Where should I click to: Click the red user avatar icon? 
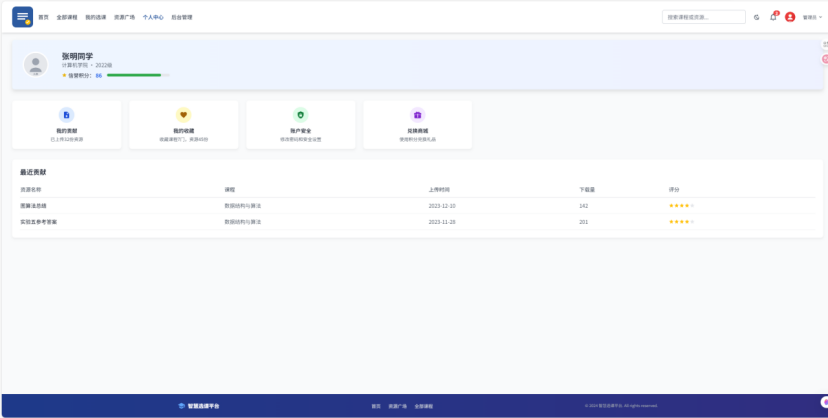790,17
